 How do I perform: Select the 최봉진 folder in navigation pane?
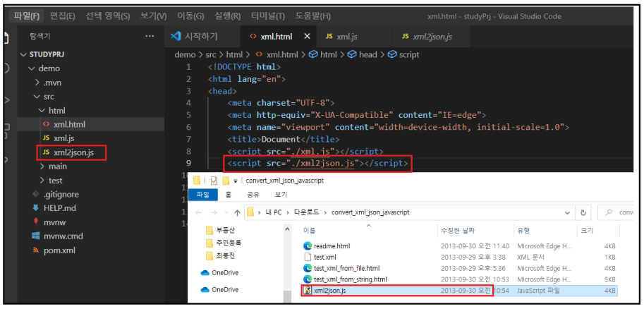coord(226,256)
